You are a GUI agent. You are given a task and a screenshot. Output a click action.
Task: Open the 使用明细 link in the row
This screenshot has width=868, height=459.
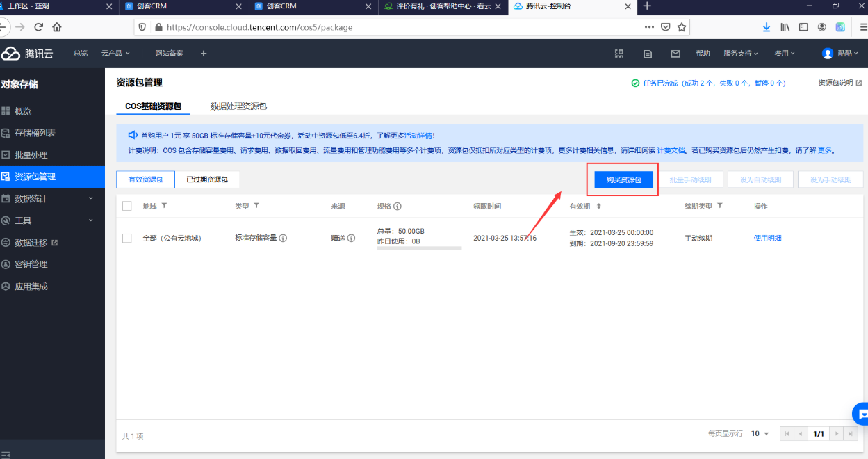(x=767, y=238)
